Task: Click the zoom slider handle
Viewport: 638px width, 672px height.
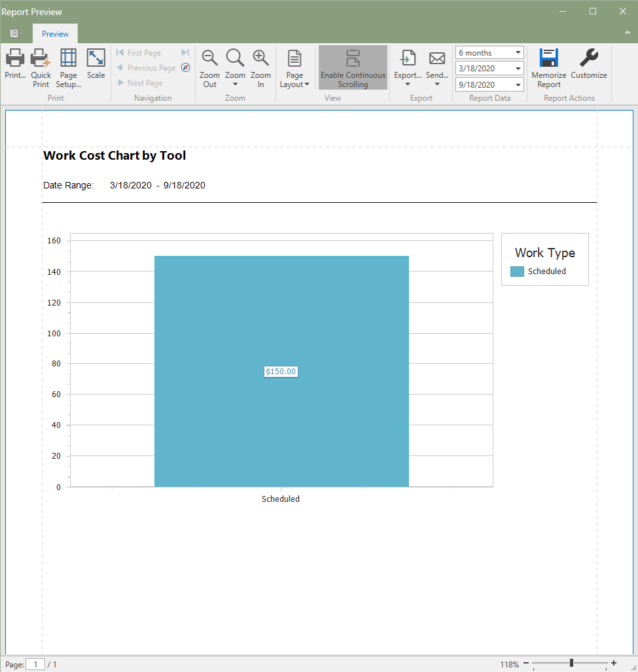Action: [x=571, y=663]
